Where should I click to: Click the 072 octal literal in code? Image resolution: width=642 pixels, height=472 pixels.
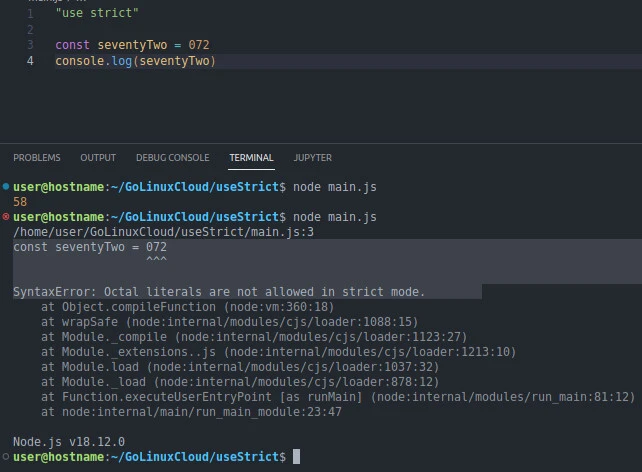click(198, 45)
